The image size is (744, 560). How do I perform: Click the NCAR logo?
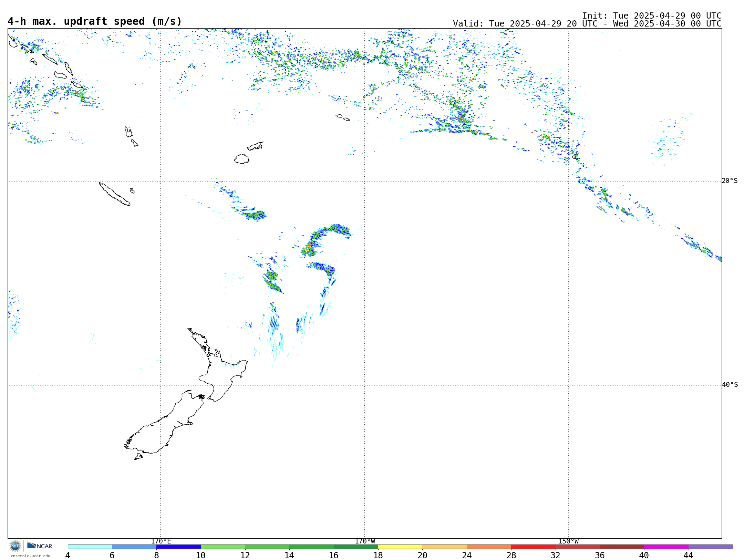[40, 546]
